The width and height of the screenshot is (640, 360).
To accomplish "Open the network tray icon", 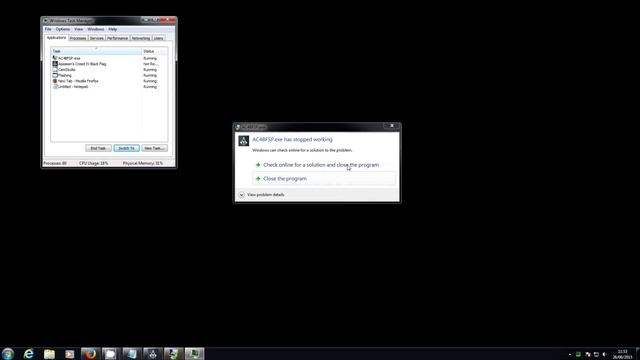I will pos(596,354).
